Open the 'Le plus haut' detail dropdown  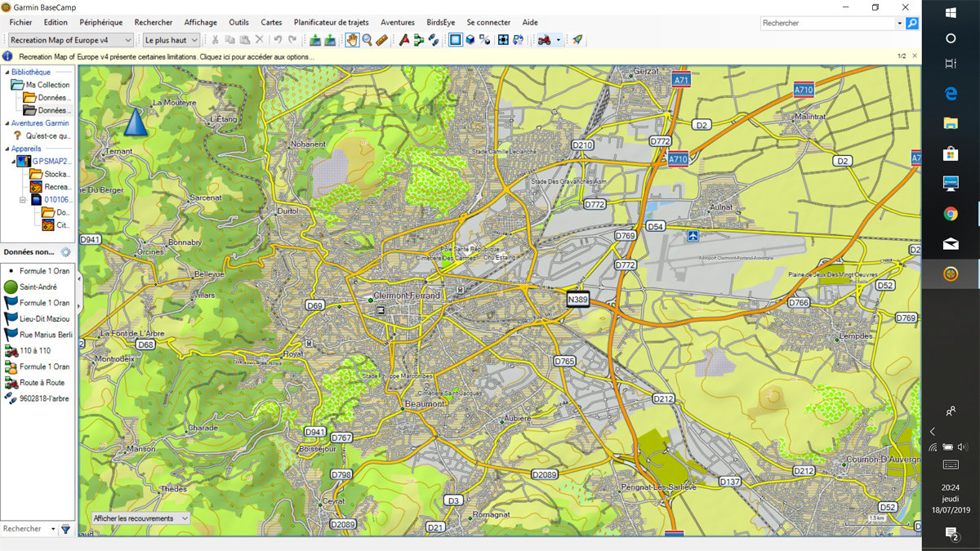tap(171, 40)
